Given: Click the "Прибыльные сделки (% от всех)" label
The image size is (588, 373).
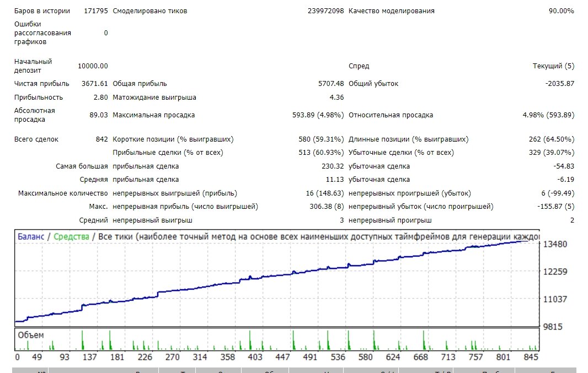Looking at the screenshot, I should [168, 153].
